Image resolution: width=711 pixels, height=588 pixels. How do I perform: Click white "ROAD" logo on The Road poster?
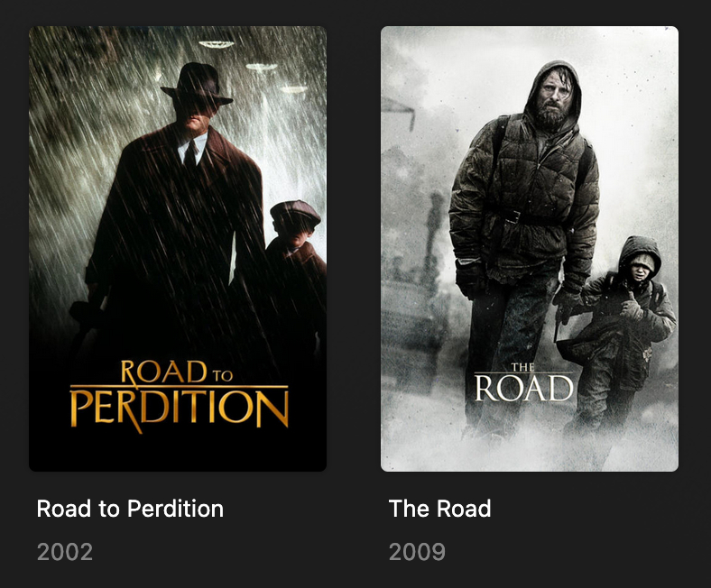click(x=523, y=388)
